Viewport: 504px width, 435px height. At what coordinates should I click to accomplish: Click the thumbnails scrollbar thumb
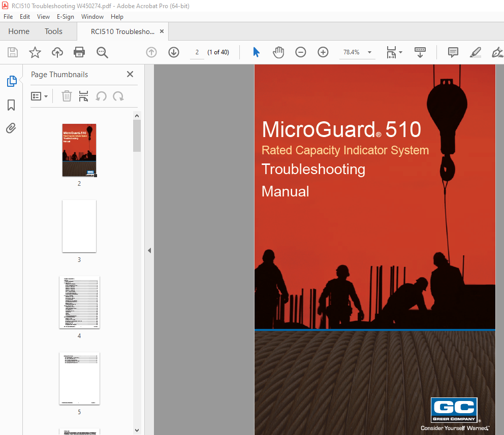(x=137, y=136)
